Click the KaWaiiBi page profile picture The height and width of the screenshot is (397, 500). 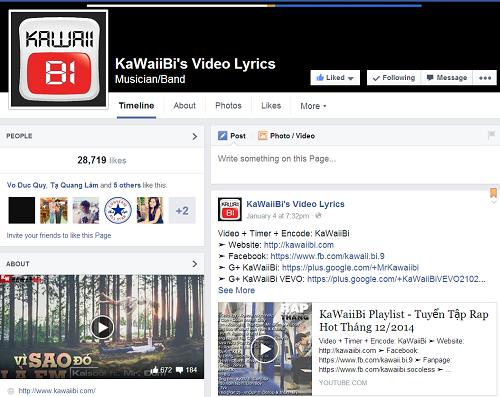[x=58, y=59]
